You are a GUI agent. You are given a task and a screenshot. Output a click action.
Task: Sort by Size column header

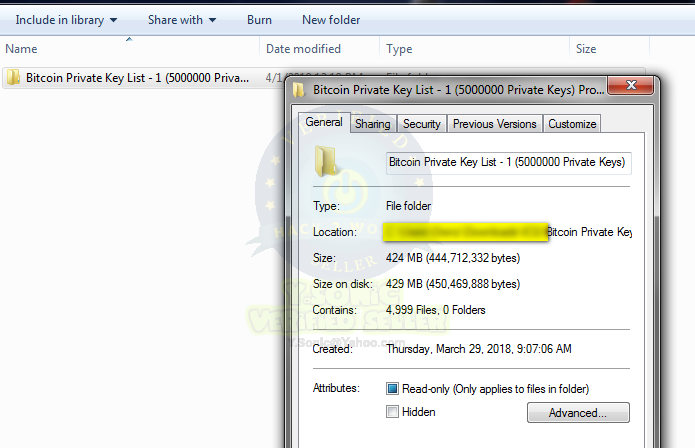[x=586, y=49]
